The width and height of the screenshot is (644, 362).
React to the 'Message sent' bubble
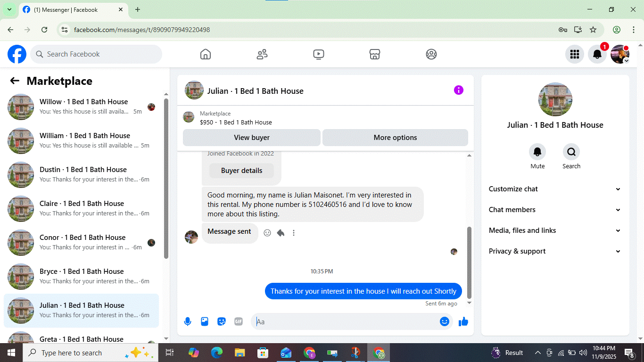(x=267, y=233)
